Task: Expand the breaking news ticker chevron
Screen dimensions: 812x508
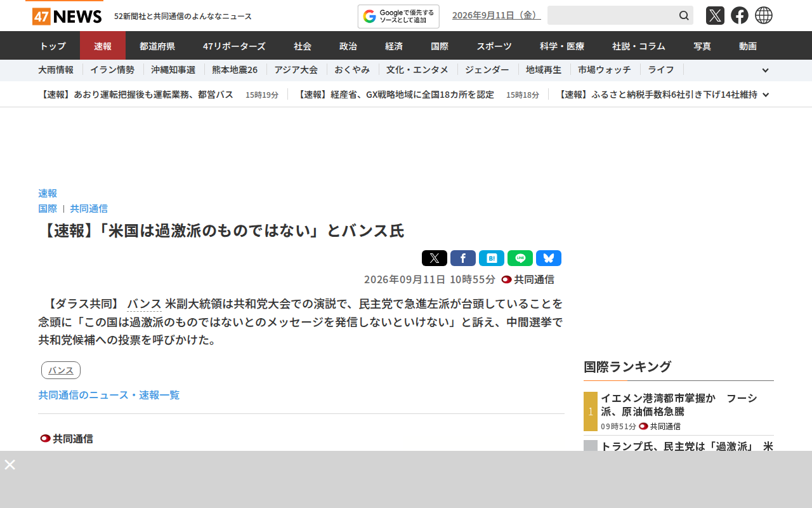Action: 766,95
